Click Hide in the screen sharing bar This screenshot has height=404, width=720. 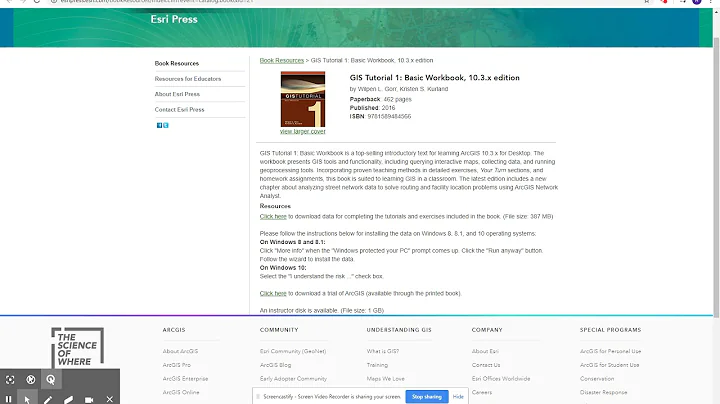458,397
